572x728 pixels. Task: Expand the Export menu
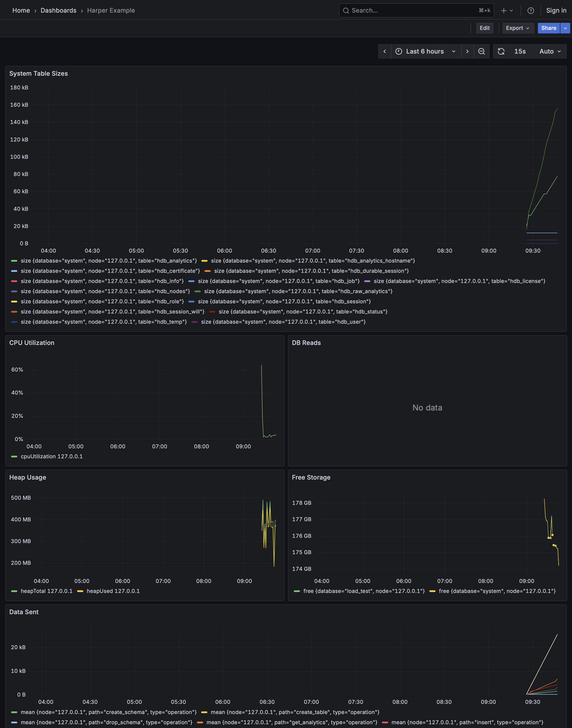tap(518, 28)
